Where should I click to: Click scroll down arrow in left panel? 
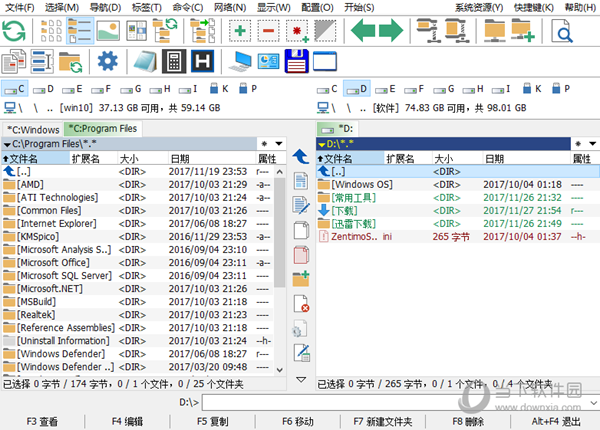[x=280, y=370]
